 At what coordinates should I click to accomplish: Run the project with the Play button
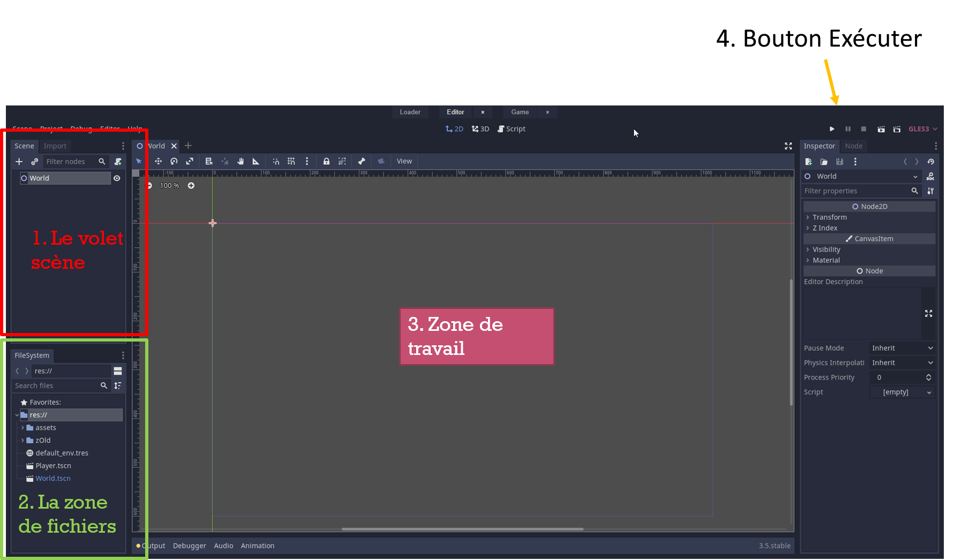click(x=832, y=129)
